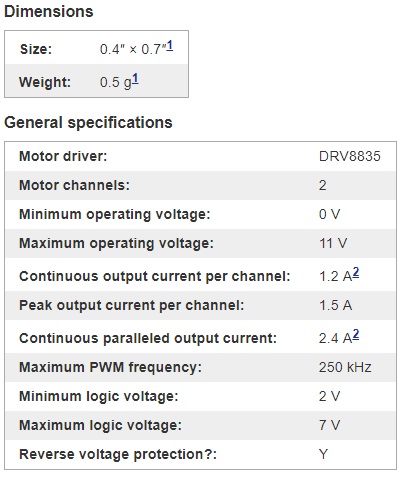Screen dimensions: 403x479
Task: Follow footnote 2 after 1.2 A value
Action: (x=356, y=273)
